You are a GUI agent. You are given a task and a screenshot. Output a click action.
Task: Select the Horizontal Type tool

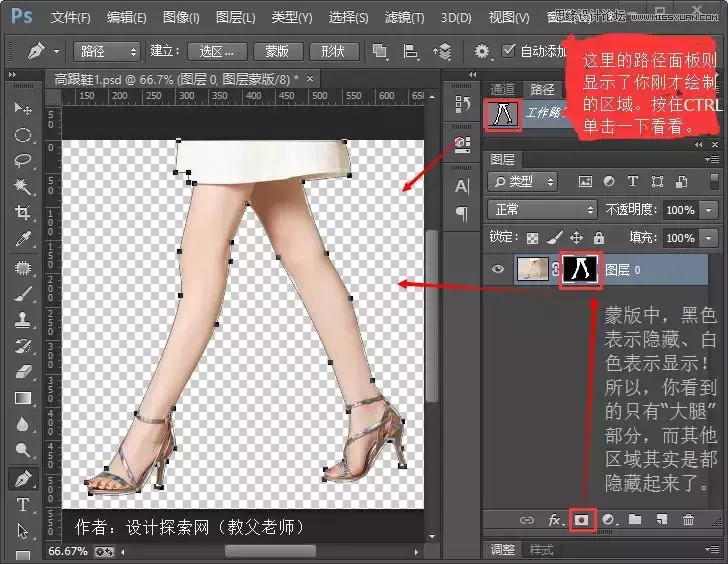23,505
